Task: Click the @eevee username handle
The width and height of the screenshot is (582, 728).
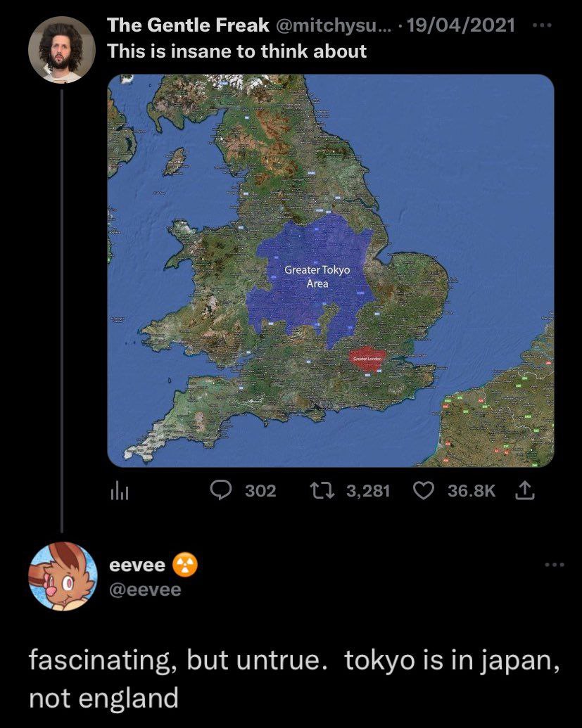Action: (x=144, y=589)
